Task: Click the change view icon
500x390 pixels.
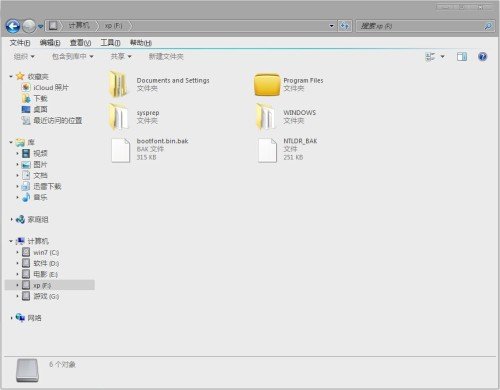Action: click(430, 57)
